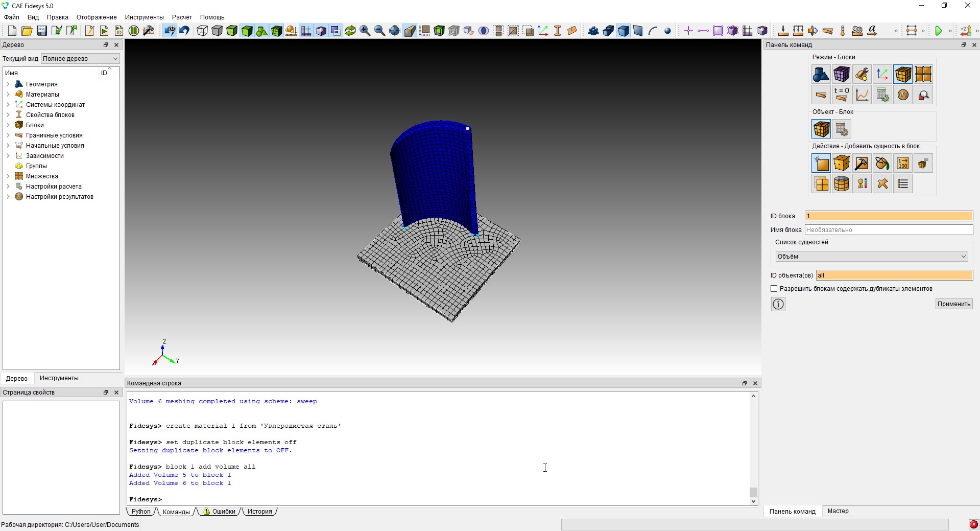
Task: Close the Командная строка panel
Action: coord(755,383)
